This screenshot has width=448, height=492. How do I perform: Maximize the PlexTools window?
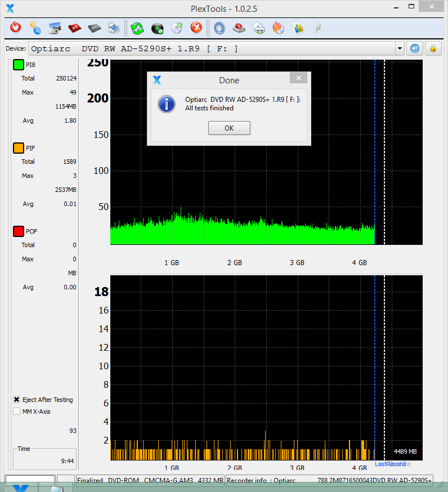[x=411, y=7]
